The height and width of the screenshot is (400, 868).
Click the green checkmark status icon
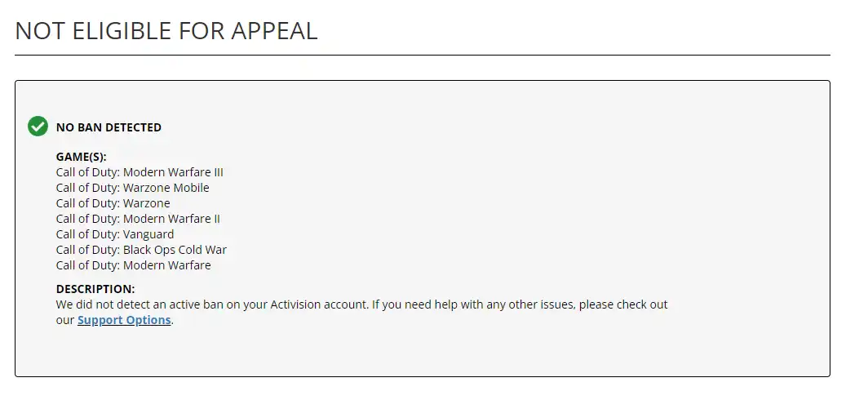click(x=38, y=127)
